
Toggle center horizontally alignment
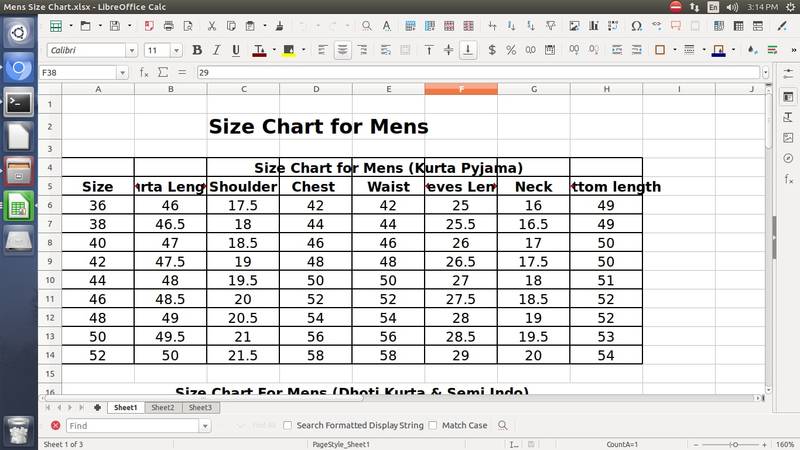tap(343, 50)
